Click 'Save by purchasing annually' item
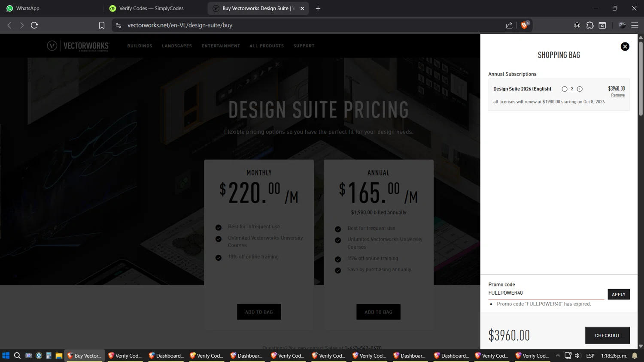Image resolution: width=644 pixels, height=362 pixels. click(379, 269)
